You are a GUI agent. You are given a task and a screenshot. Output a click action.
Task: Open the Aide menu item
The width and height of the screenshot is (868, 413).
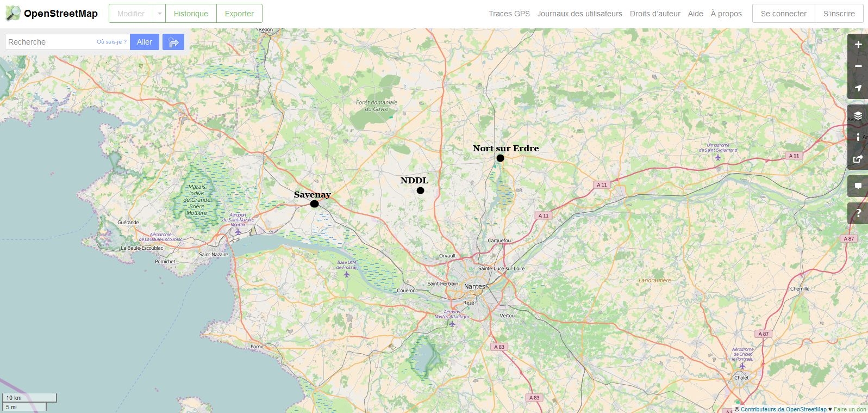[x=696, y=14]
